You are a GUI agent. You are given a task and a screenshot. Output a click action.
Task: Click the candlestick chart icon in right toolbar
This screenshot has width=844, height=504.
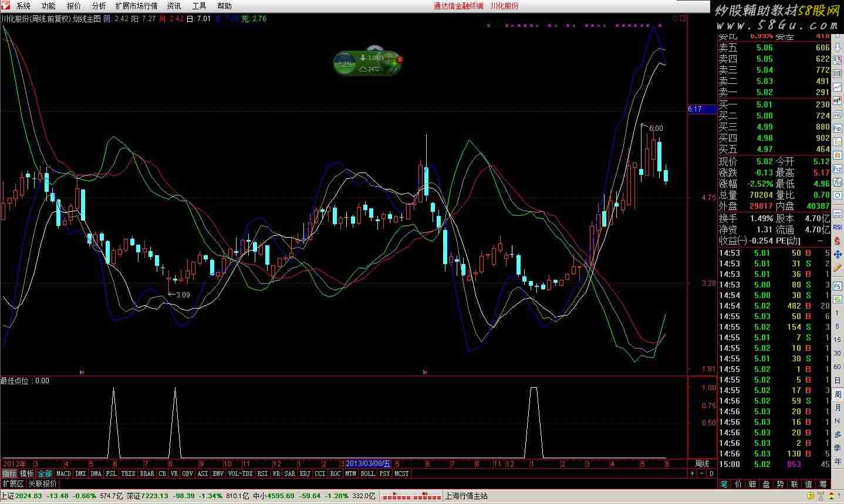(x=838, y=101)
